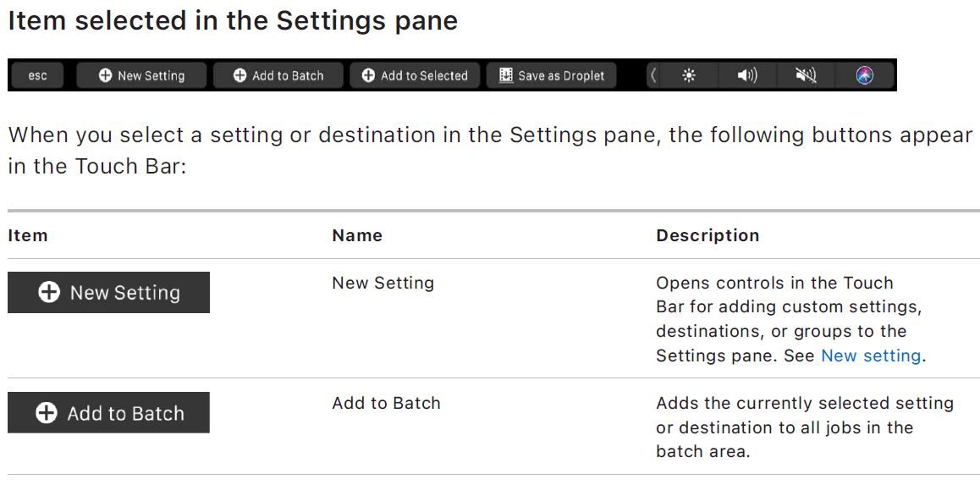This screenshot has width=980, height=485.
Task: Toggle the mute speaker icon
Action: click(806, 75)
